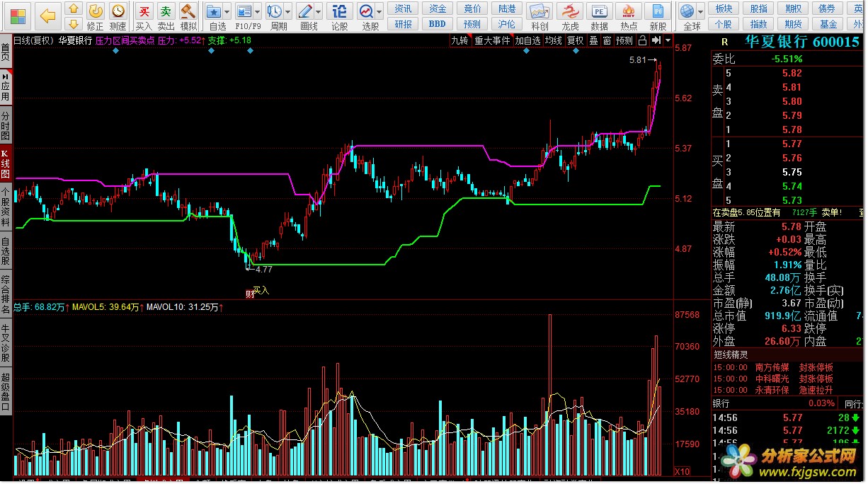Click 南方传媒 in 短线精灵 list

pos(772,367)
